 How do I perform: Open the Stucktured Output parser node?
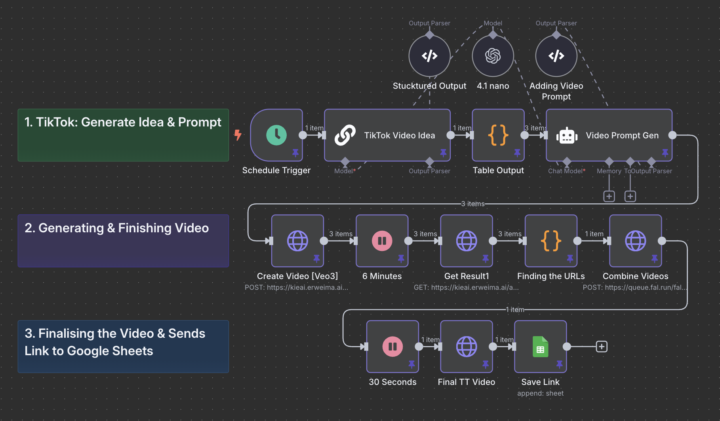coord(429,56)
